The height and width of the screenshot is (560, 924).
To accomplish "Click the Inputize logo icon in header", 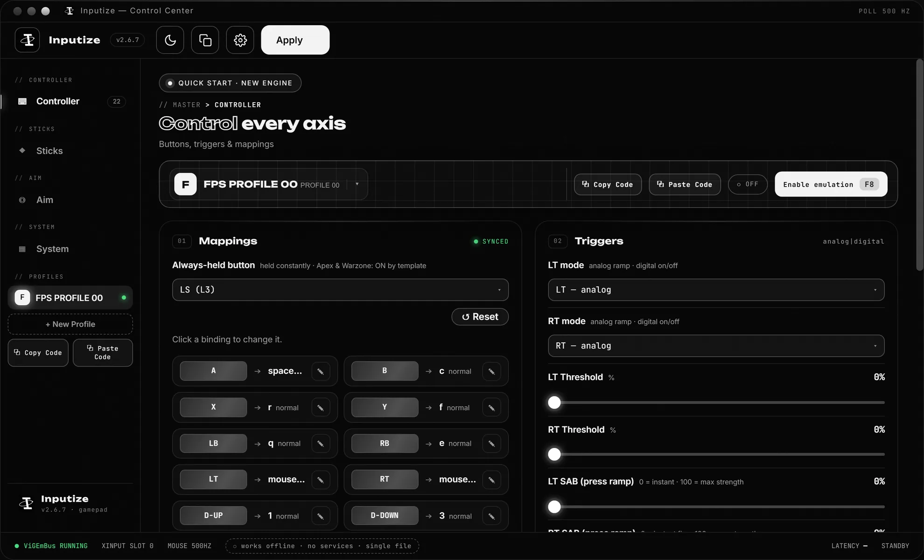I will click(27, 40).
